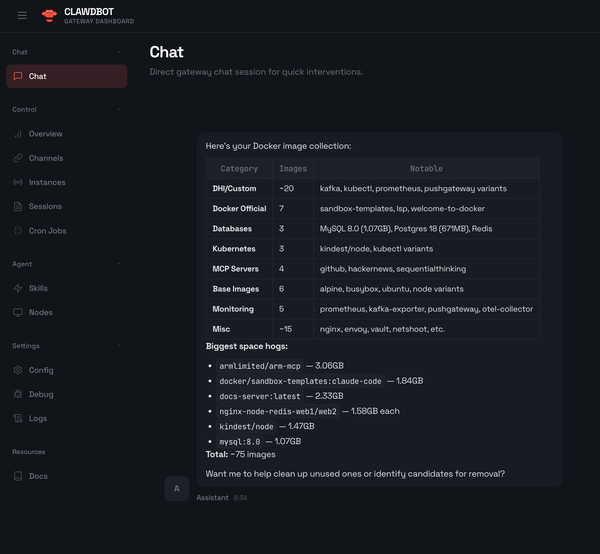Click the Debug bug icon
Screen dimensions: 600x554
[x=18, y=394]
